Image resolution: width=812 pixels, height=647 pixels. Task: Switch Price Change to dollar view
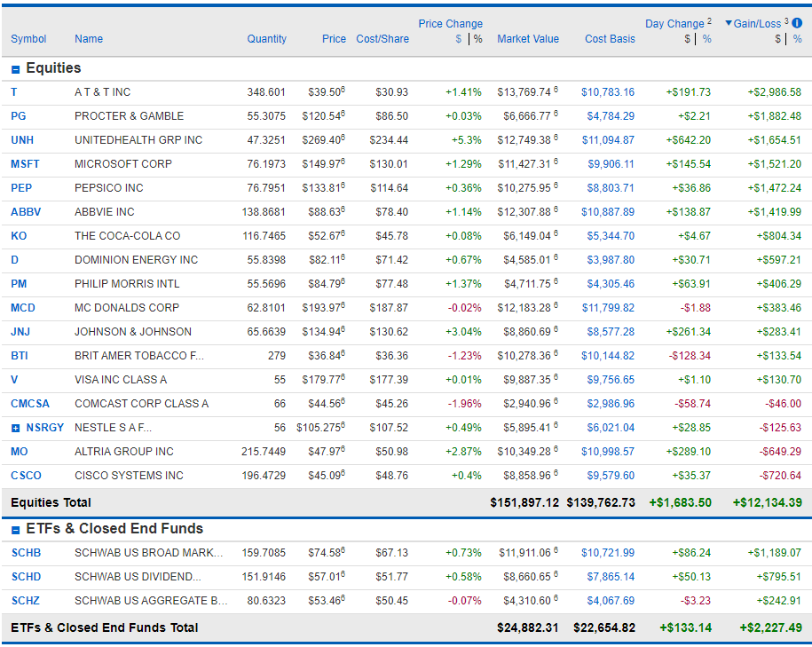coord(458,39)
